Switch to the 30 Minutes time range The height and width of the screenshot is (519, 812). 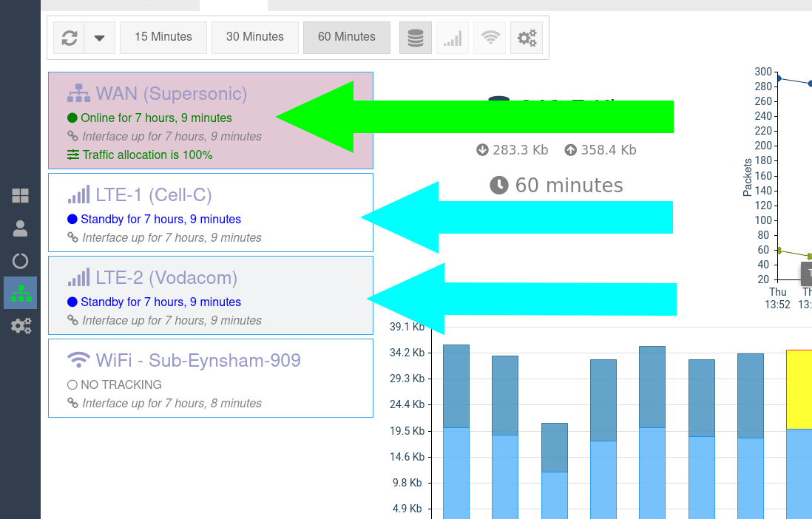point(254,37)
